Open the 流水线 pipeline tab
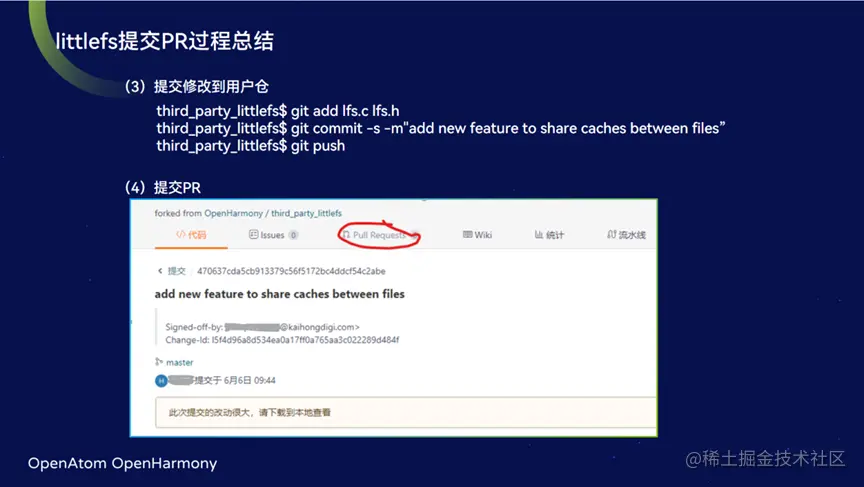The height and width of the screenshot is (487, 864). point(626,235)
